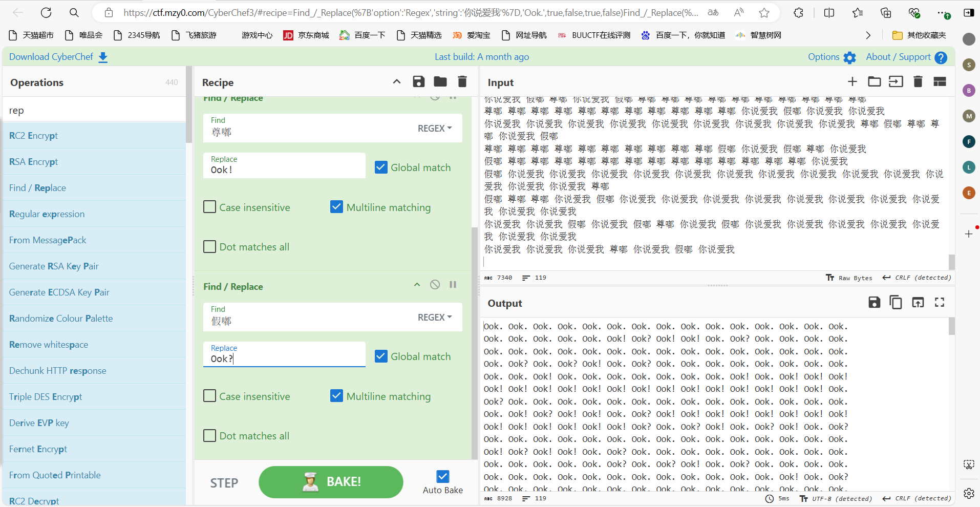Collapse second Find / Replace operation
This screenshot has width=980, height=507.
pyautogui.click(x=417, y=285)
